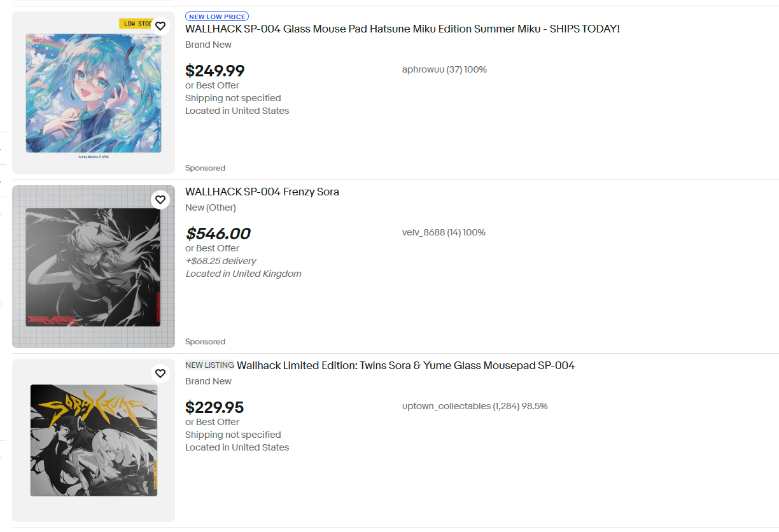
Task: Click the Sponsored label under the Miku listing
Action: coord(205,168)
